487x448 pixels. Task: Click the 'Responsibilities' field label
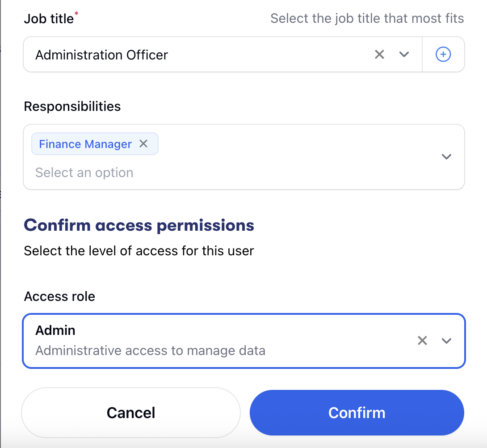pos(72,106)
